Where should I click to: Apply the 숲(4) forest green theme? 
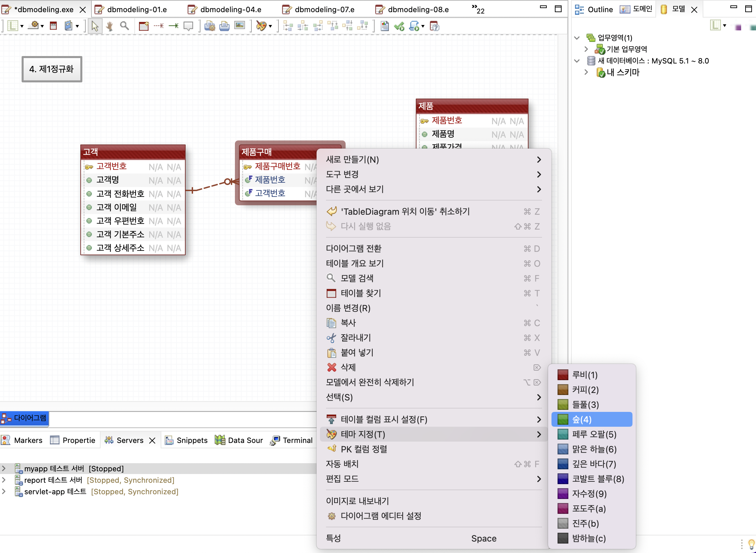coord(592,420)
